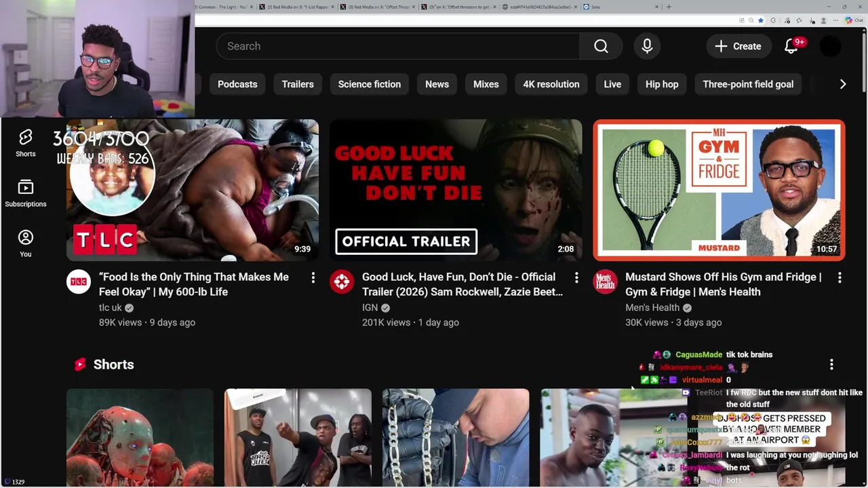Open "Mustard Shows Off His Gym" title

(724, 284)
